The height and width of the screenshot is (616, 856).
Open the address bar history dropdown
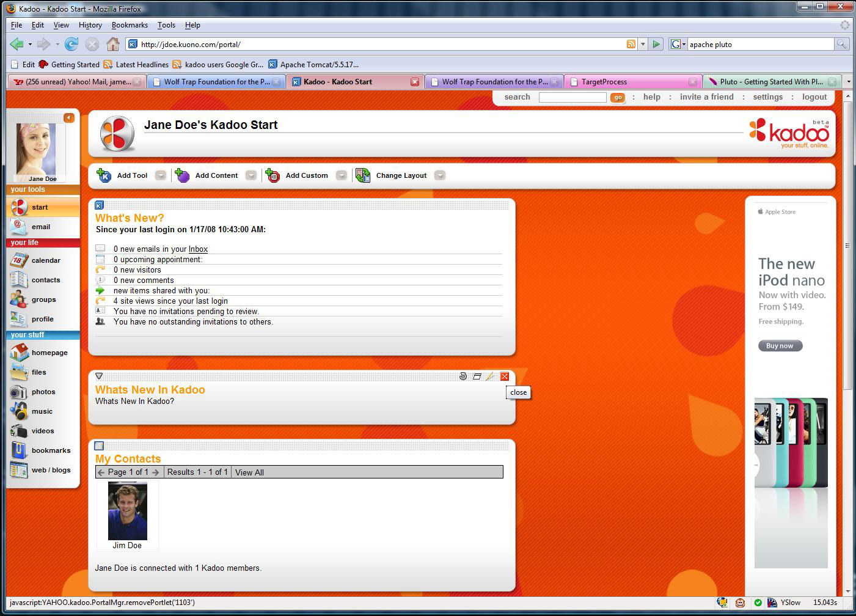point(643,44)
